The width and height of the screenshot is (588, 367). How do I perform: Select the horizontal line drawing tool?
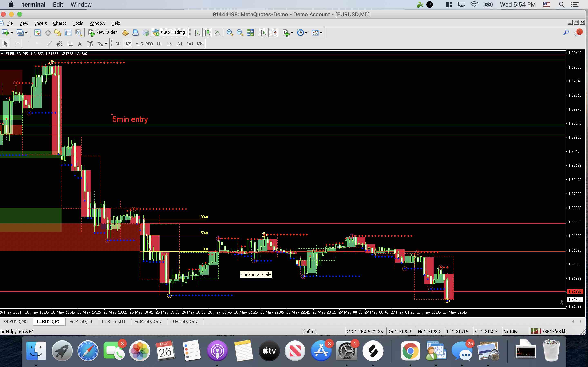[x=40, y=44]
